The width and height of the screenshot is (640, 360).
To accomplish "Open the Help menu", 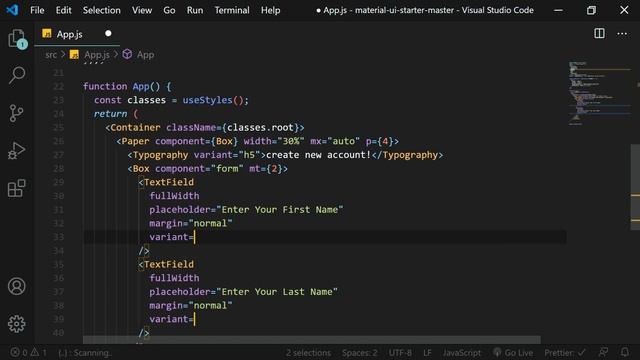I will 271,10.
